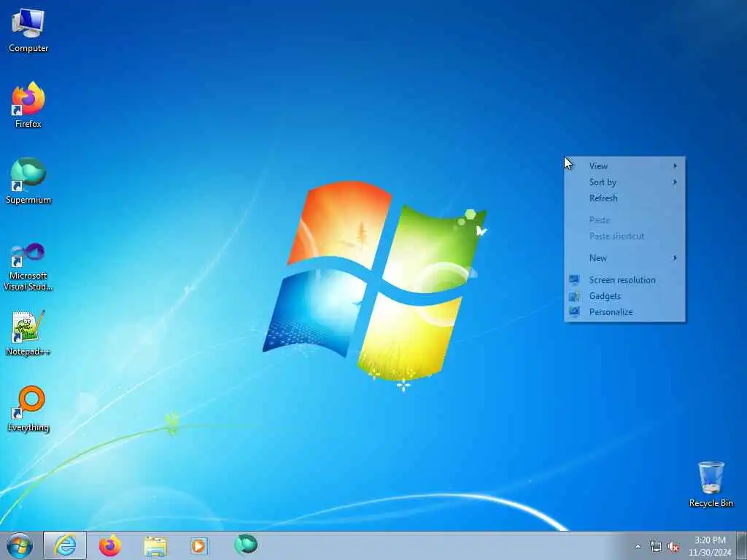747x560 pixels.
Task: Open the clock showing 3:20 PM
Action: click(x=710, y=546)
